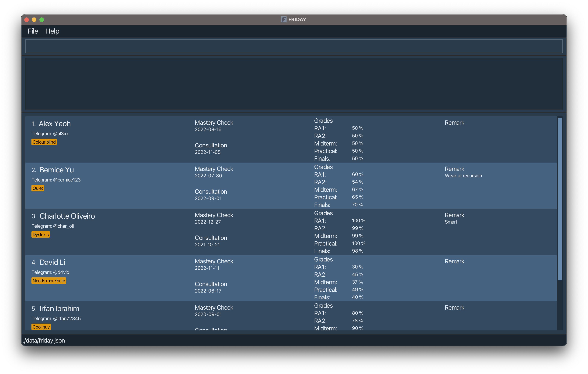Click Consultation date 2022-06-17
The image size is (588, 374).
208,291
